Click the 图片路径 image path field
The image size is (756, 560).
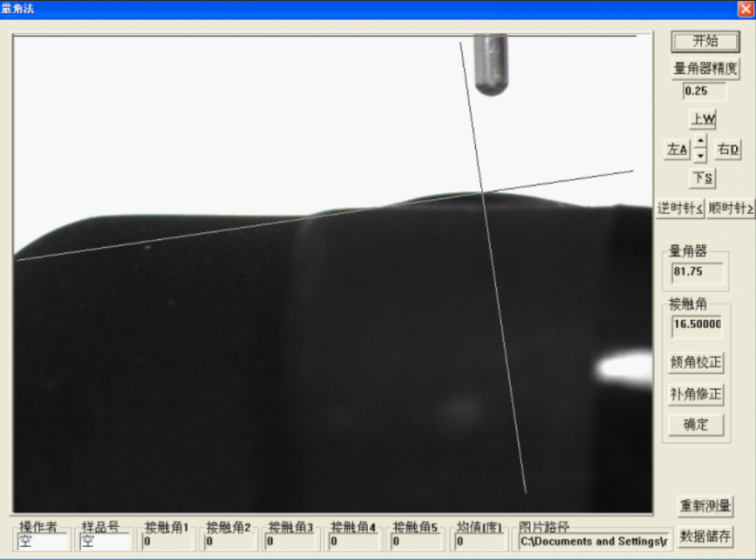pyautogui.click(x=593, y=542)
